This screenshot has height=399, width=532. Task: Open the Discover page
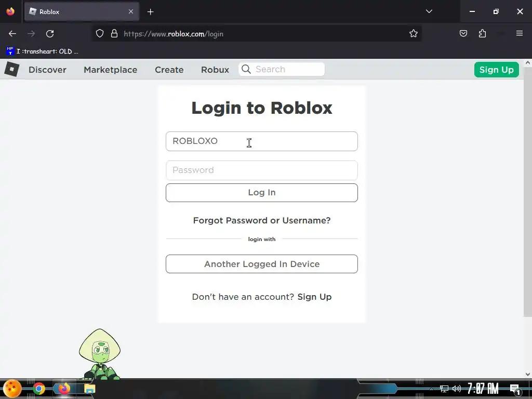coord(47,70)
